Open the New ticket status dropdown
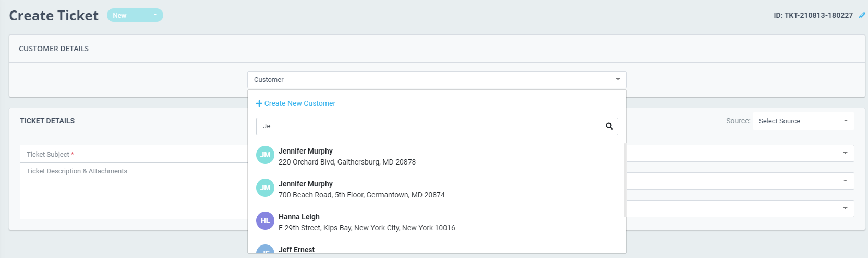868x258 pixels. (135, 15)
